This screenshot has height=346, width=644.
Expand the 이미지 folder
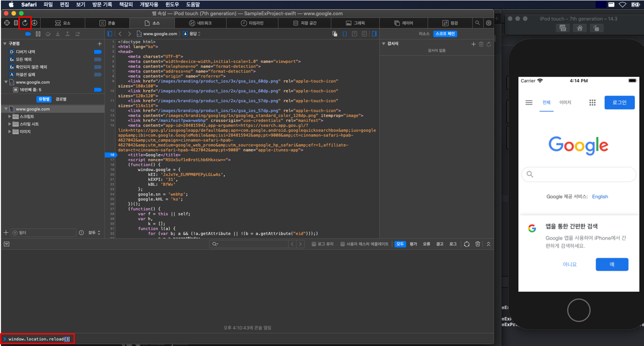10,132
